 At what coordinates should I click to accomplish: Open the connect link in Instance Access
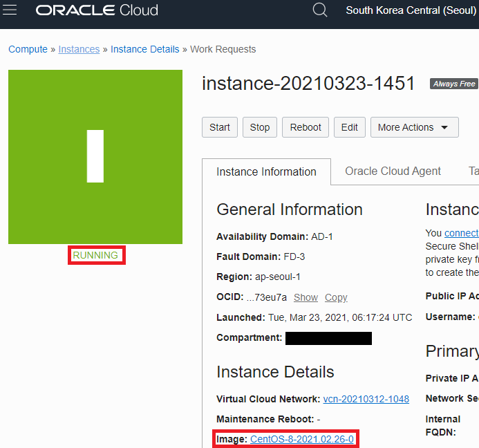tap(462, 233)
